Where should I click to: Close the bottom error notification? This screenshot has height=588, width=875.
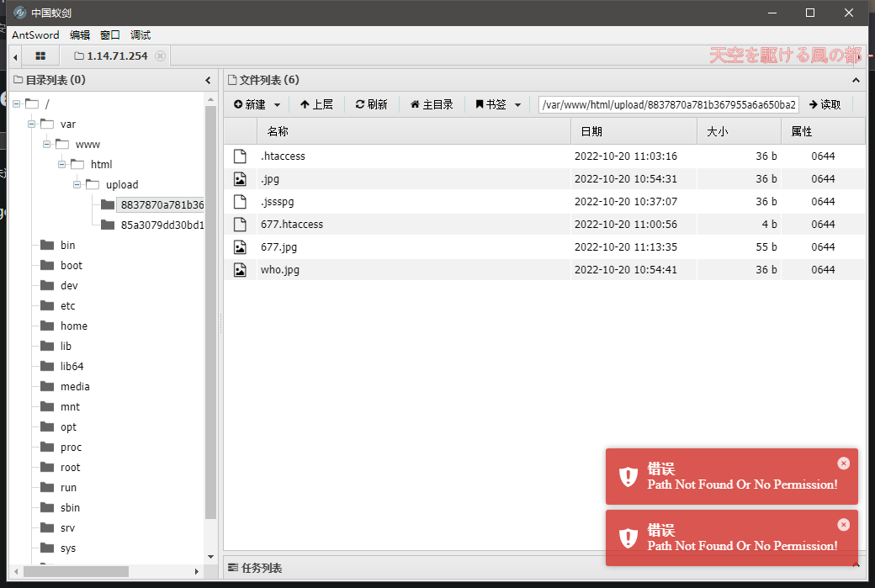pos(843,525)
